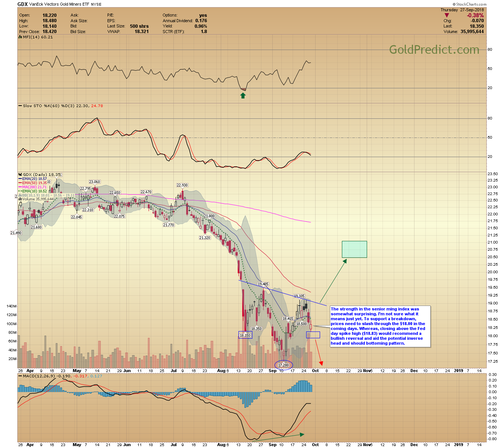This screenshot has width=504, height=448.
Task: Click the red down-triangle change indicator
Action: coord(447,15)
